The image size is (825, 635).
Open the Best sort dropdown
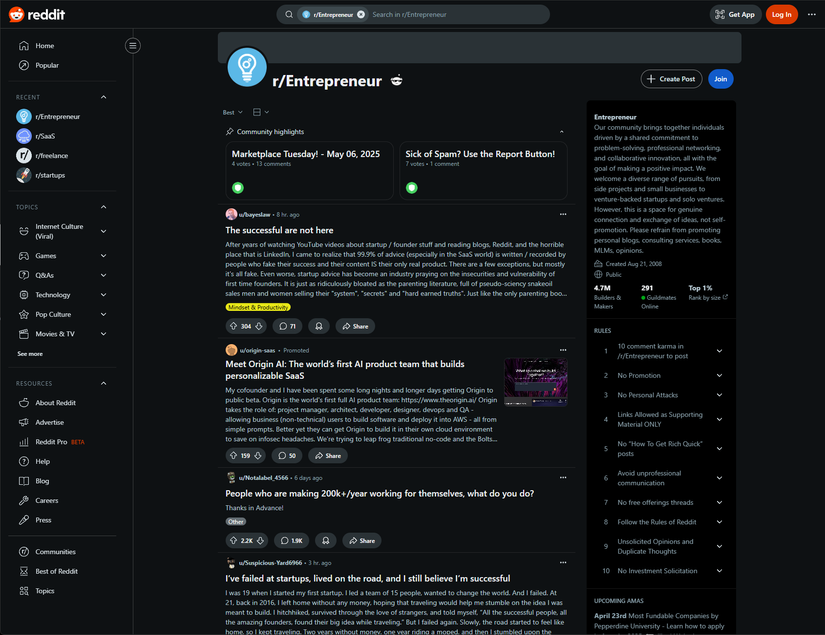click(x=232, y=112)
